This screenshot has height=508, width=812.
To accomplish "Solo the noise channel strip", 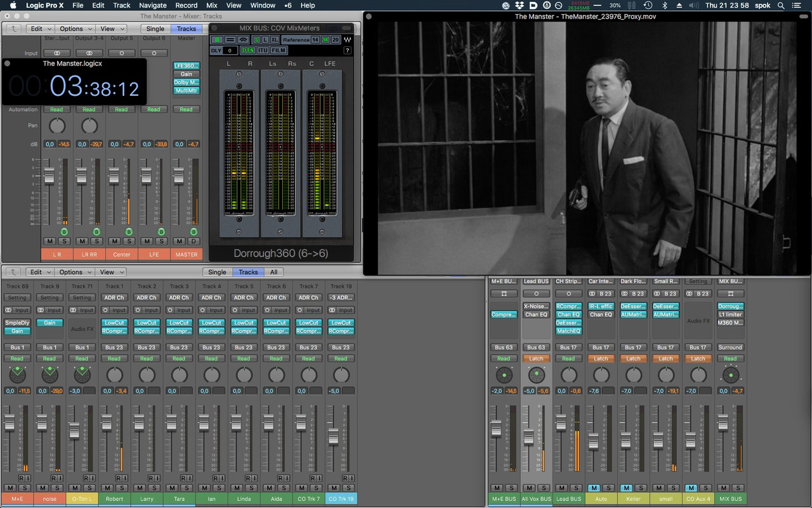I will pos(56,488).
